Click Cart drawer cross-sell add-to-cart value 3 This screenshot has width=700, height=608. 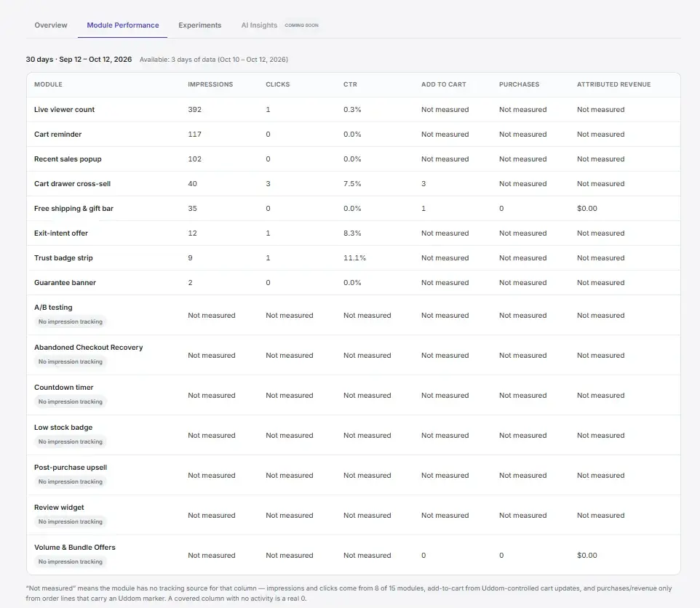click(x=423, y=184)
